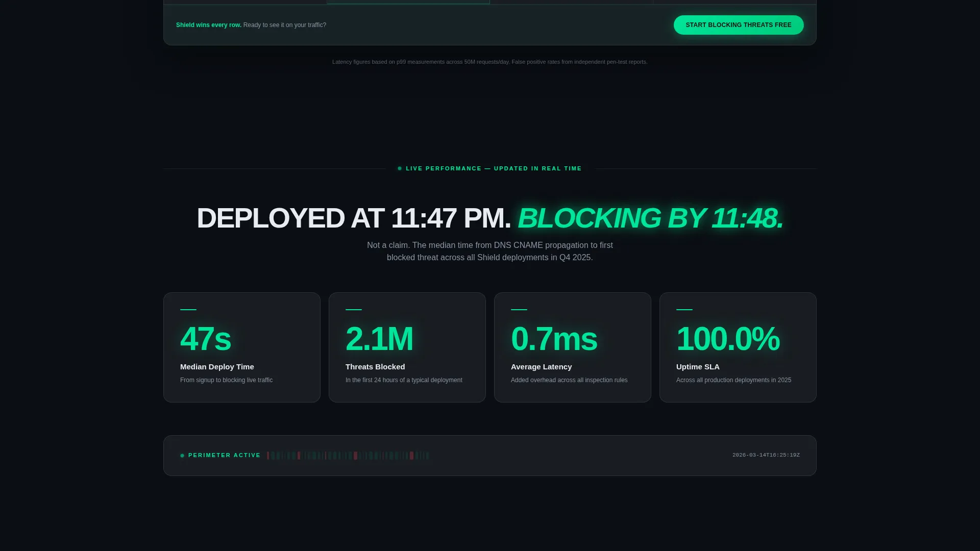Click the Perimeter Active label

click(225, 455)
